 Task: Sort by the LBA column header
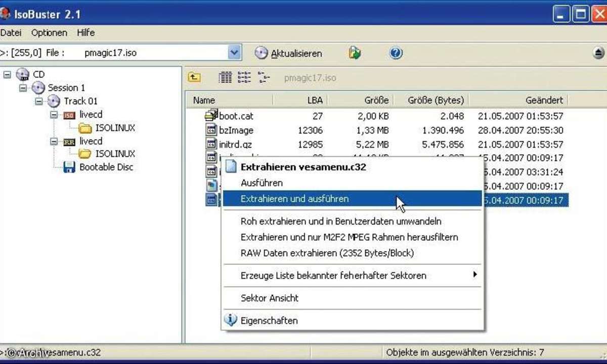click(300, 100)
